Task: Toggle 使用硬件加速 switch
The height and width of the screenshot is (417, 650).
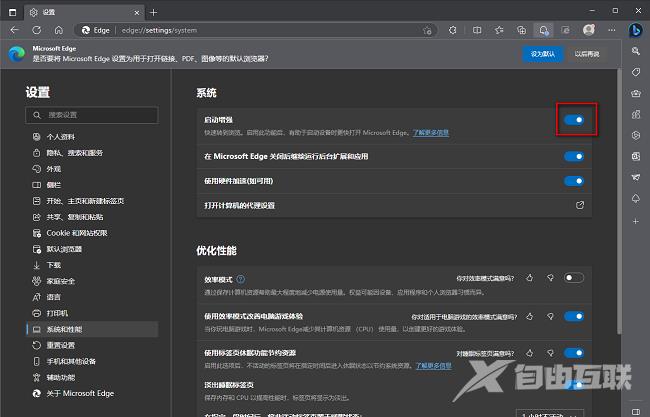Action: [x=574, y=181]
